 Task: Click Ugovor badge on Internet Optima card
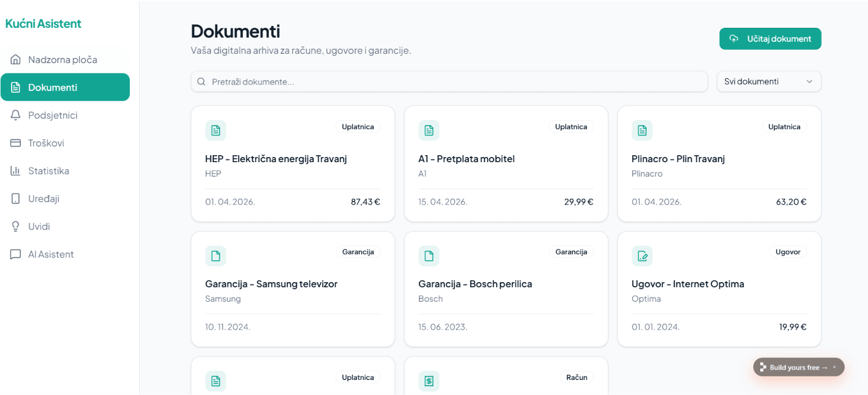[788, 252]
